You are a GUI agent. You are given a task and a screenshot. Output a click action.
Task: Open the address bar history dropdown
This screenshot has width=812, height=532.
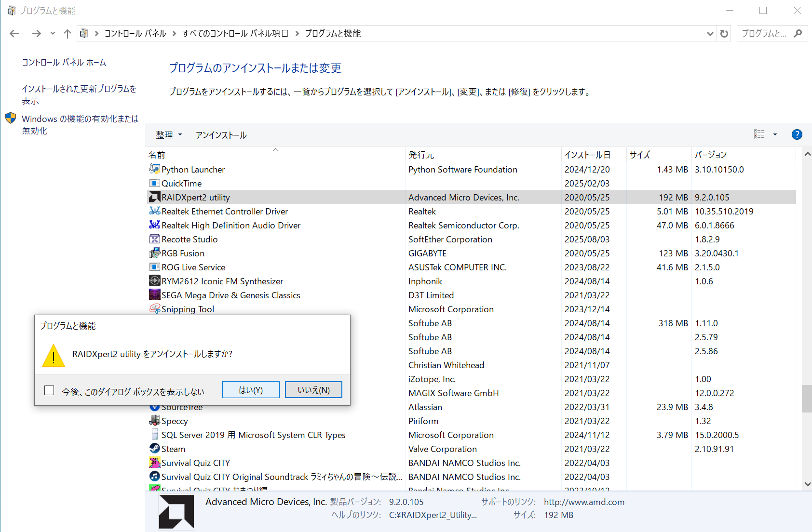click(710, 33)
